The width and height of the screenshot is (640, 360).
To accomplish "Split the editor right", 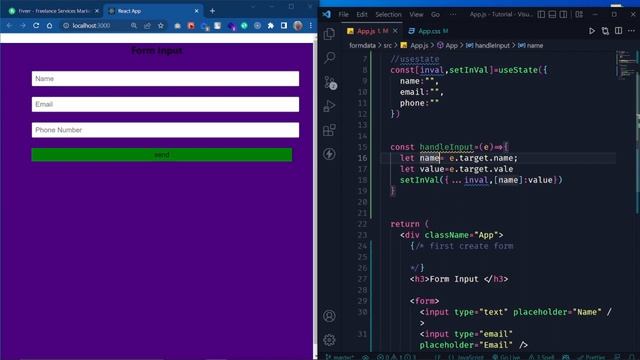I will [x=619, y=31].
